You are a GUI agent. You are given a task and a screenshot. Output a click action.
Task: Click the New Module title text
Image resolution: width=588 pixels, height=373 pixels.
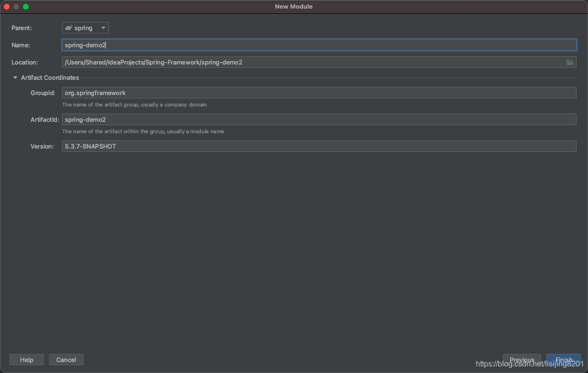click(x=294, y=7)
